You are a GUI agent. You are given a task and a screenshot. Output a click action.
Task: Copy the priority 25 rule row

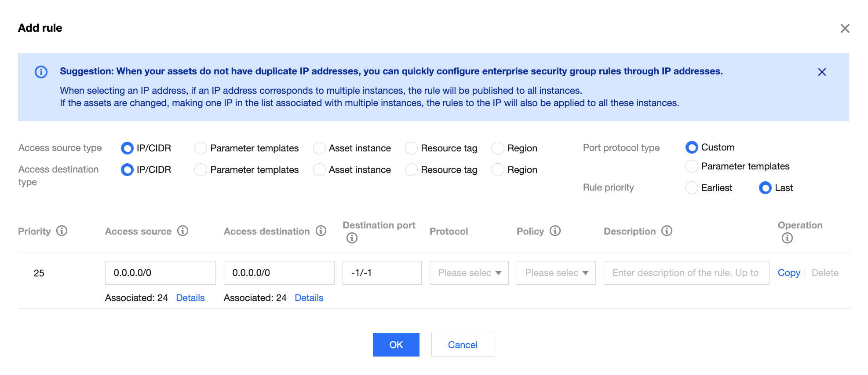coord(789,273)
